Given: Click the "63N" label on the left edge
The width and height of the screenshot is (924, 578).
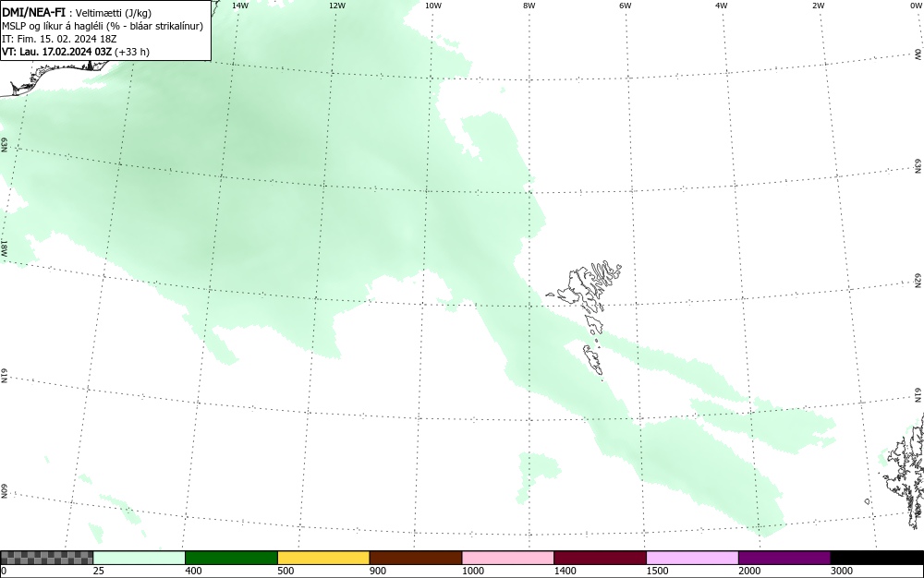Looking at the screenshot, I should click(x=4, y=145).
